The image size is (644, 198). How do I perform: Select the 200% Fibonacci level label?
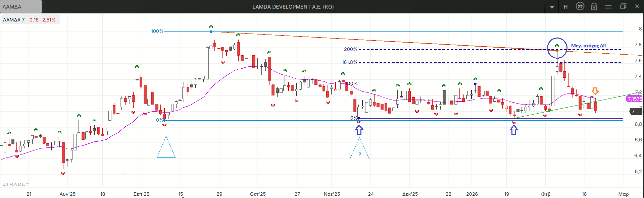pos(350,49)
